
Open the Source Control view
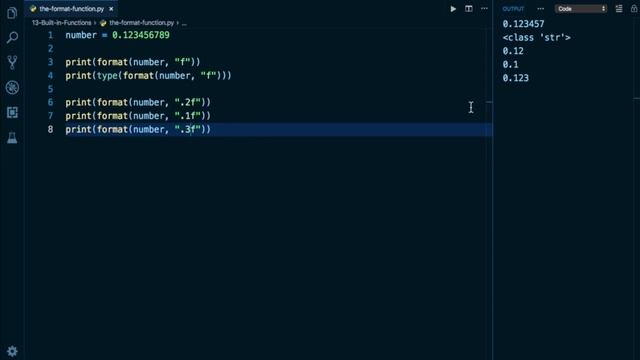(x=12, y=62)
